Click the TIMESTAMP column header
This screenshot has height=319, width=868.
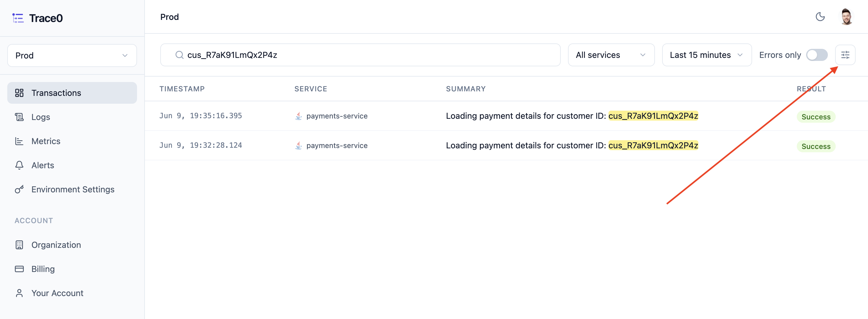pyautogui.click(x=182, y=89)
